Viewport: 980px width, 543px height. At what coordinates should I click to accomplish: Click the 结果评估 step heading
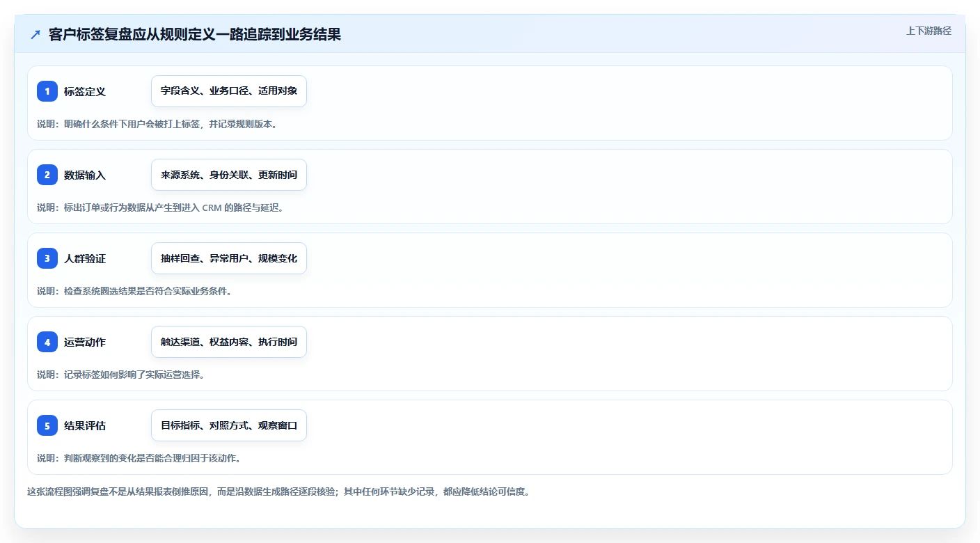(x=85, y=425)
